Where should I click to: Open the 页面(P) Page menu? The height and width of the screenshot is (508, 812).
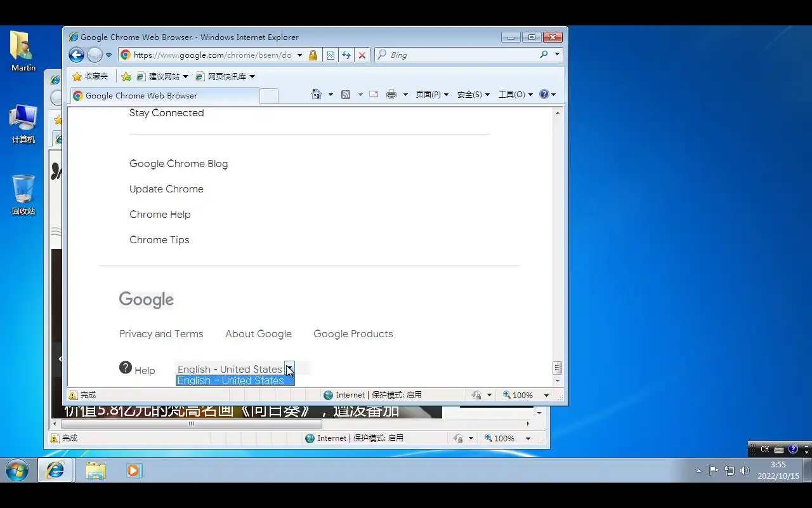432,95
